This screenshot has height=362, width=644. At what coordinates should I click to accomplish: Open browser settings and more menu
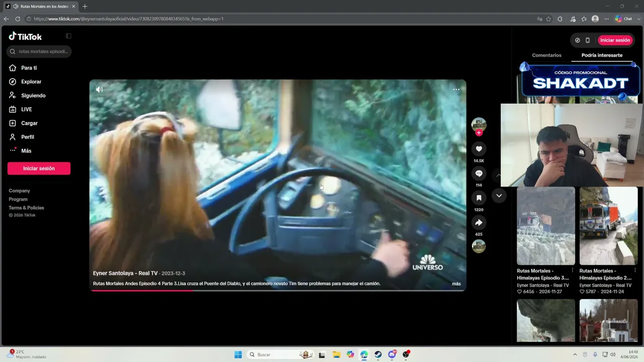click(x=606, y=19)
